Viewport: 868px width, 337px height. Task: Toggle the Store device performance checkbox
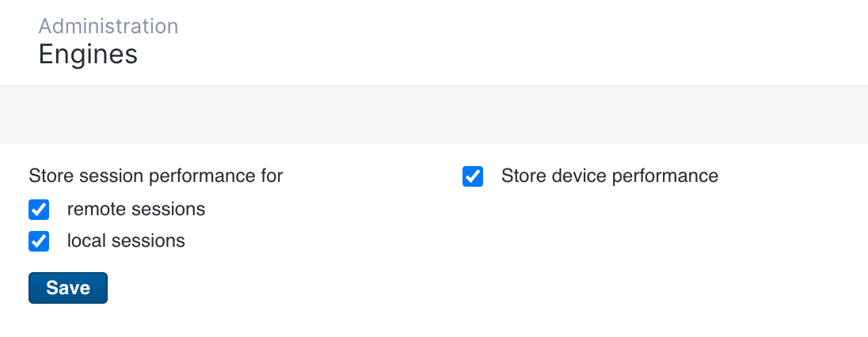(x=473, y=176)
